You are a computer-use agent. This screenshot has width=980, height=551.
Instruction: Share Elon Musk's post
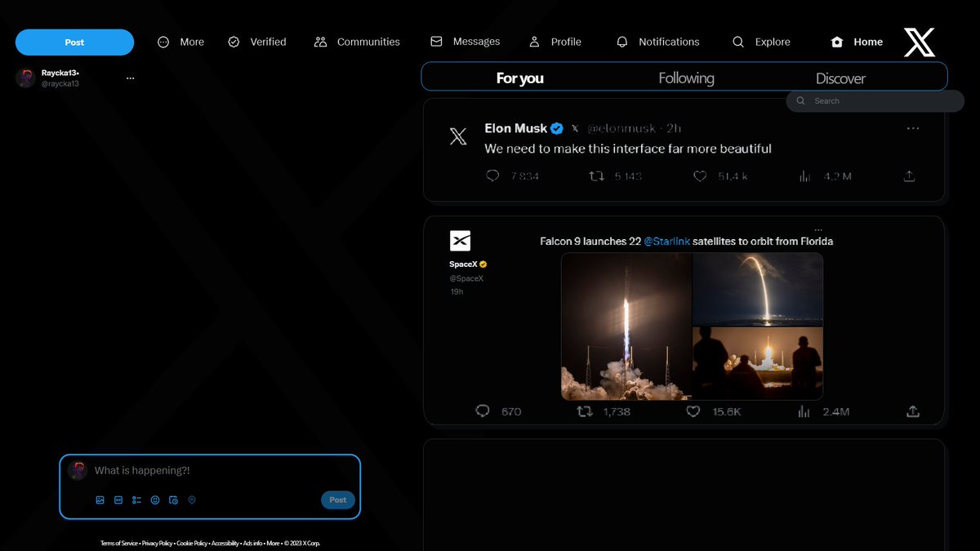click(909, 176)
